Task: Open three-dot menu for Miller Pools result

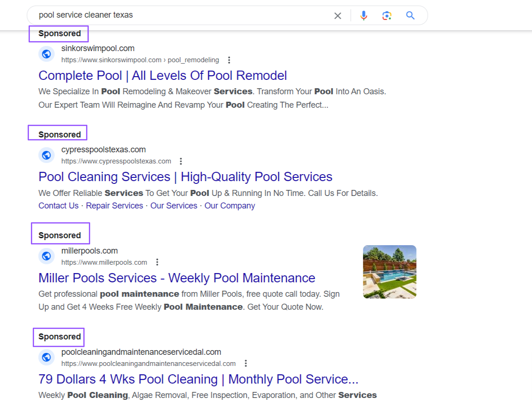Action: [x=157, y=262]
